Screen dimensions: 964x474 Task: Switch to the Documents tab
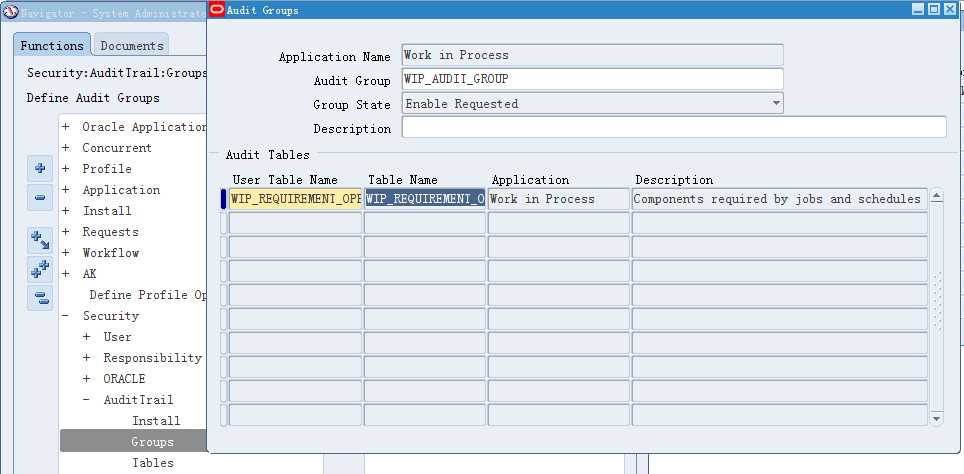click(132, 45)
